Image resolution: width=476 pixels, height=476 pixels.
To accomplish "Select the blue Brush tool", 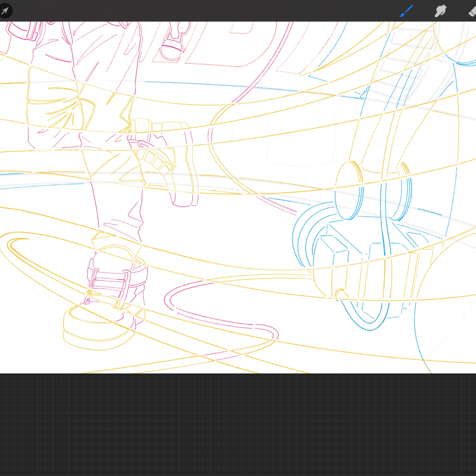I will click(406, 11).
